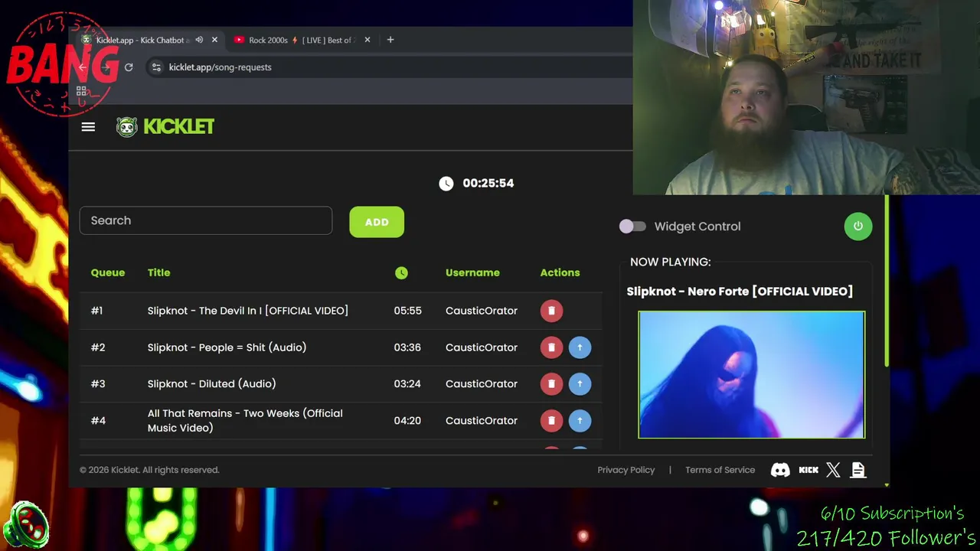This screenshot has height=551, width=980.
Task: Click the 00:25:54 total queue time
Action: tap(488, 183)
